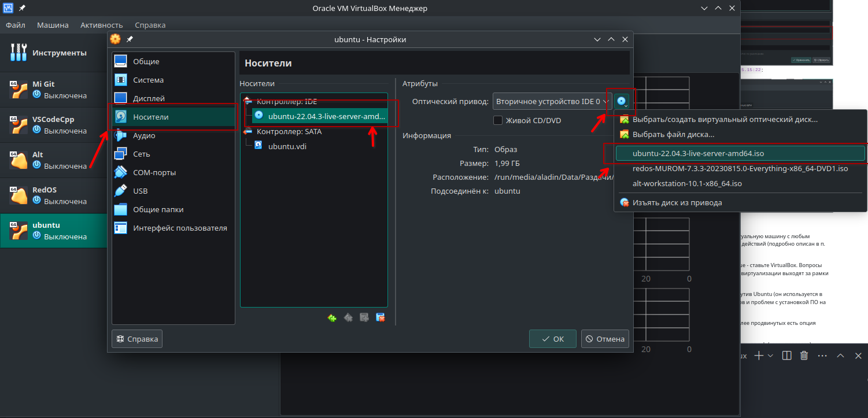Open the Аудио settings category
The width and height of the screenshot is (868, 418).
(x=144, y=135)
